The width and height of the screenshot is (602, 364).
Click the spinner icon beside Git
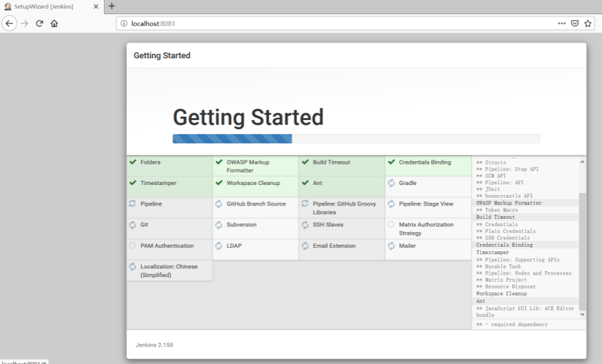coord(133,225)
